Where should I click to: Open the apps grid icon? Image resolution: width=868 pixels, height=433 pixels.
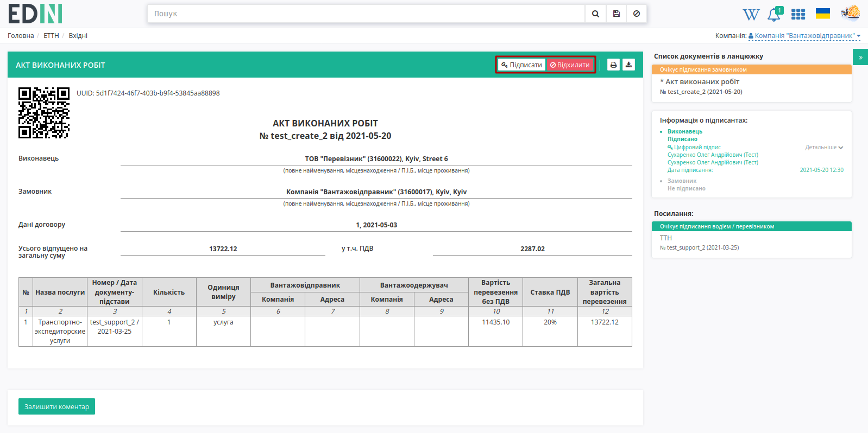798,14
